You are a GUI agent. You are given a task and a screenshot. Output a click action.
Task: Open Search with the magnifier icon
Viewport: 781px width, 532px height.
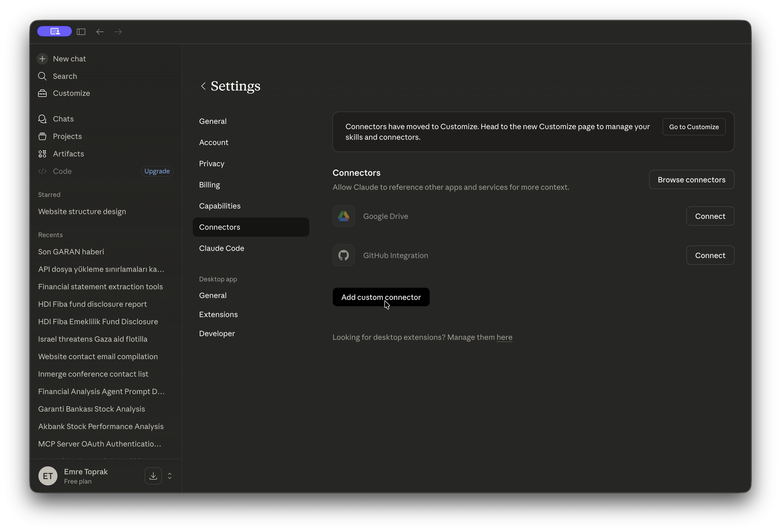(x=42, y=76)
